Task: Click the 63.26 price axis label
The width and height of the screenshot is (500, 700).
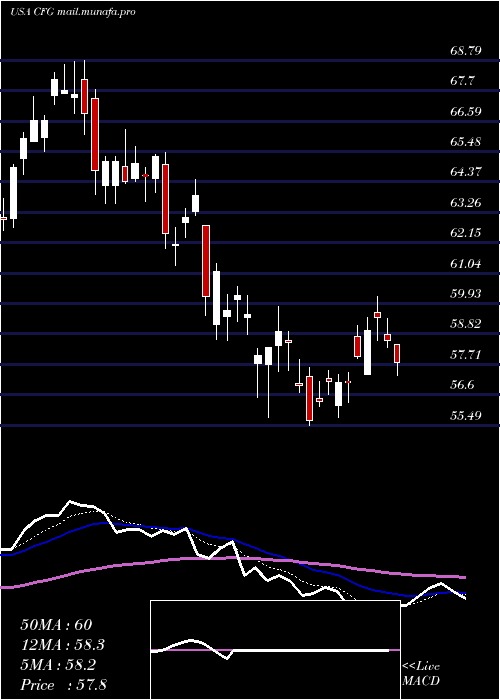Action: (466, 203)
